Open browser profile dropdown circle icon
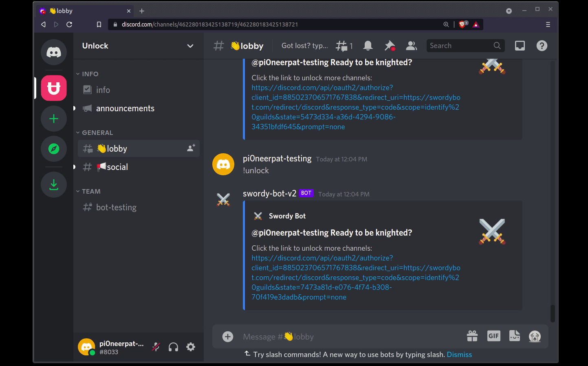This screenshot has height=366, width=588. click(509, 11)
